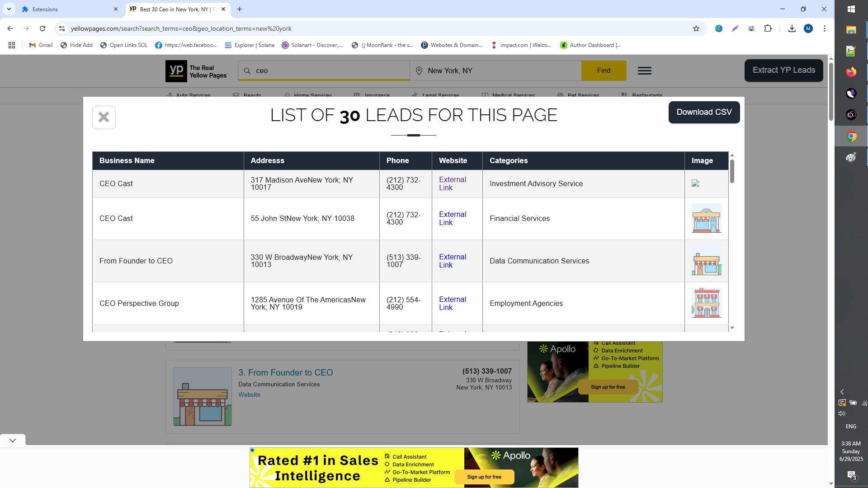Click the Restaurants category icon
The width and height of the screenshot is (868, 488).
pyautogui.click(x=624, y=95)
